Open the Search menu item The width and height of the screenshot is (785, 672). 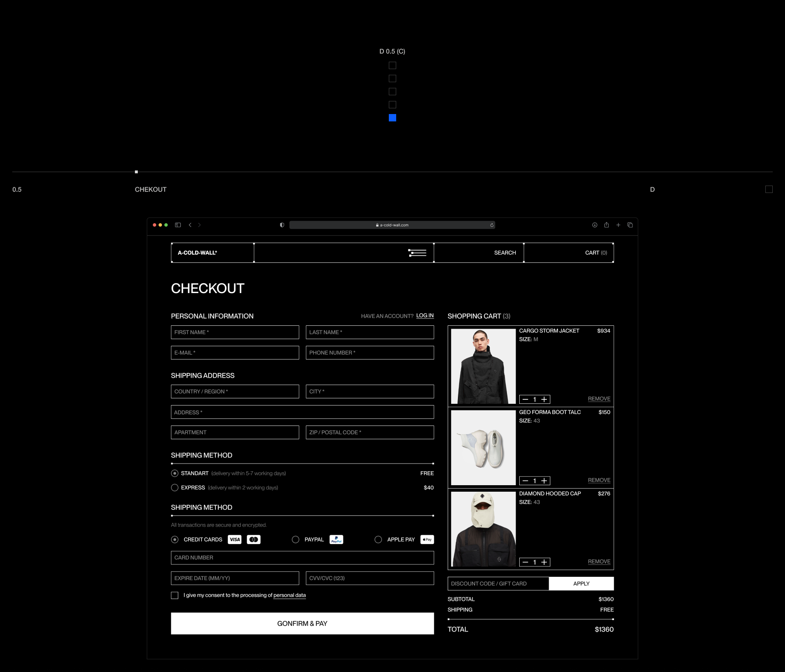pos(505,253)
